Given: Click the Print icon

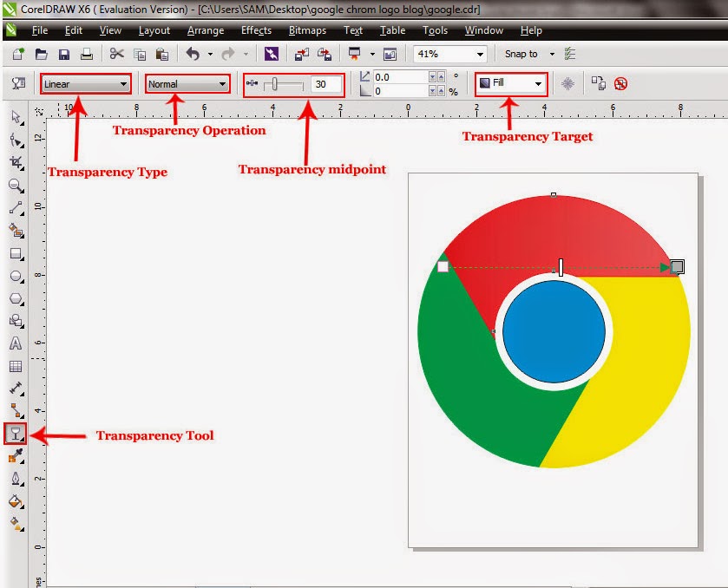Looking at the screenshot, I should pos(87,55).
